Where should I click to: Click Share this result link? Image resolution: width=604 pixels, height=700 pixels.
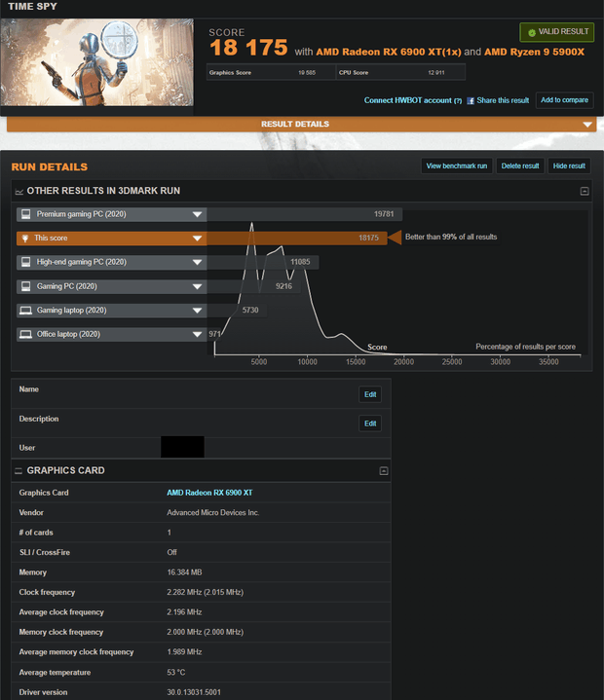pos(503,100)
